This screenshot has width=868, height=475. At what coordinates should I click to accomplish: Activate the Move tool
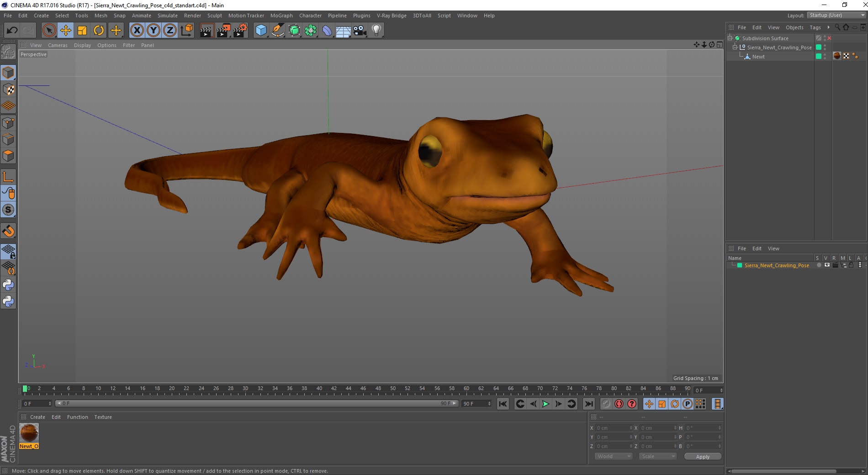(65, 31)
